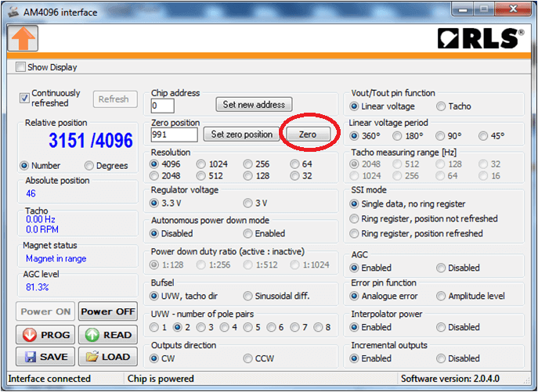The width and height of the screenshot is (538, 392).
Task: Select Number for relative position
Action: click(40, 166)
